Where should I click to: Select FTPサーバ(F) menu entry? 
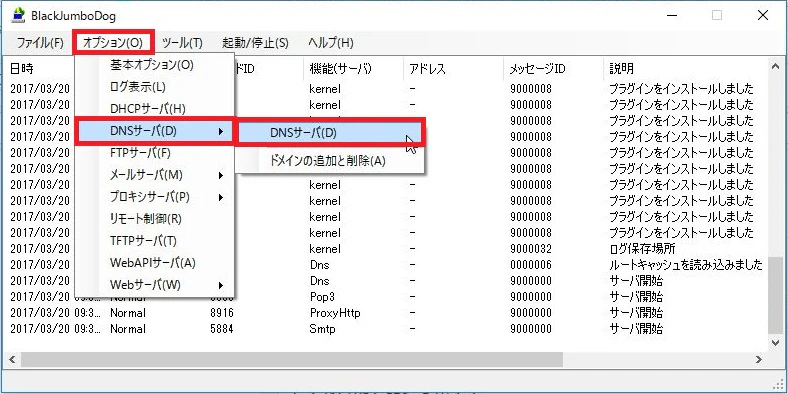(x=154, y=153)
